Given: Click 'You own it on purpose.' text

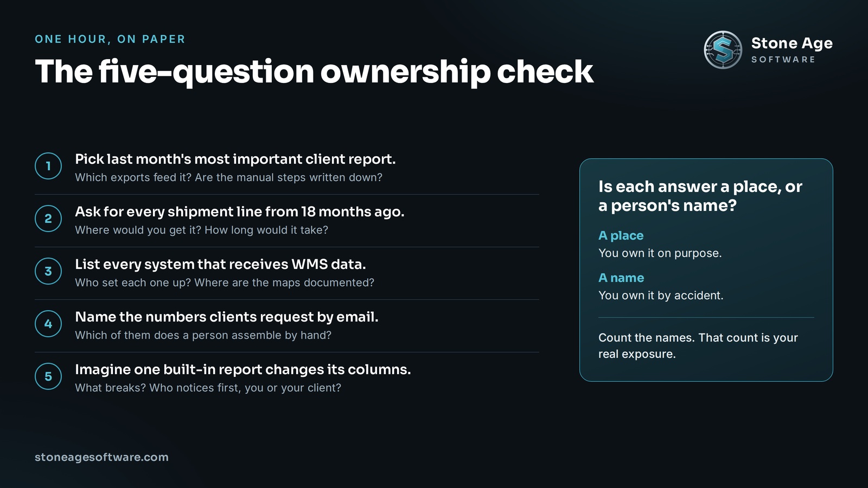Looking at the screenshot, I should point(660,253).
